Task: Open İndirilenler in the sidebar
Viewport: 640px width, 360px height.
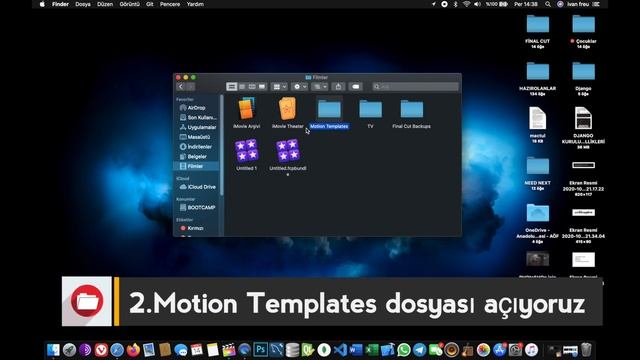Action: 197,147
